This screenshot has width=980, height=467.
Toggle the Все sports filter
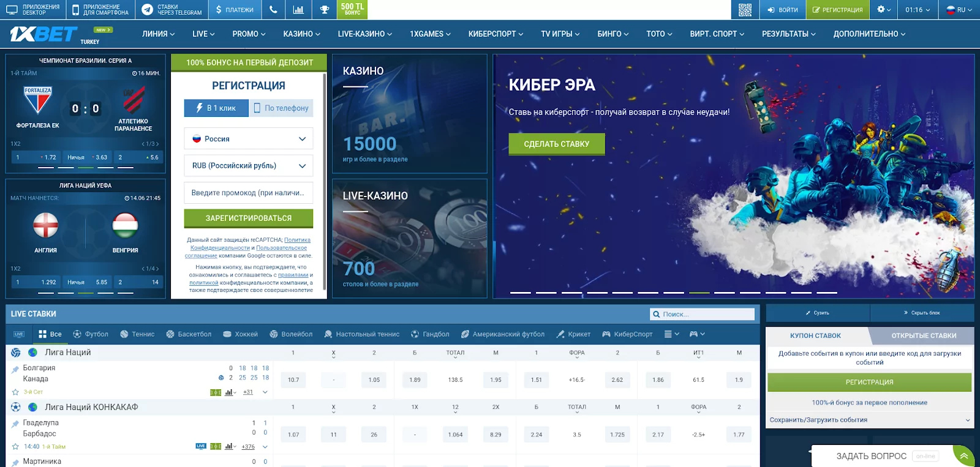pyautogui.click(x=50, y=334)
